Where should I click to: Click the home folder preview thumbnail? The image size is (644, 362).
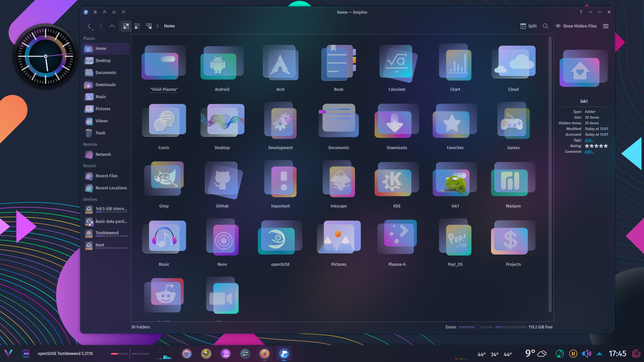click(584, 68)
